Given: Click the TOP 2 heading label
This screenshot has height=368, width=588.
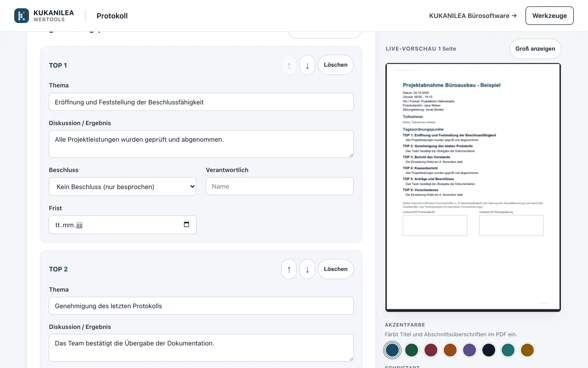Looking at the screenshot, I should (x=58, y=269).
